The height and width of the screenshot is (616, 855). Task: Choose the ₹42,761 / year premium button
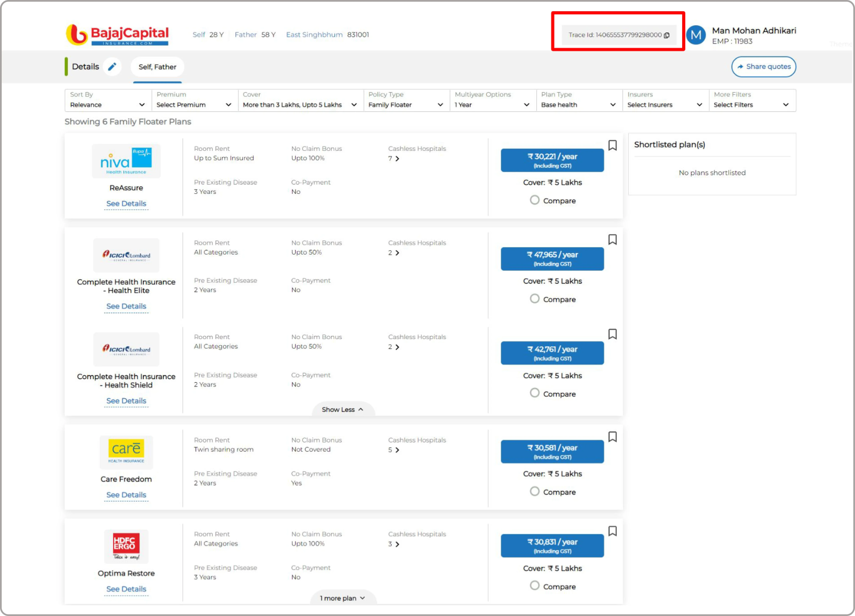point(552,353)
